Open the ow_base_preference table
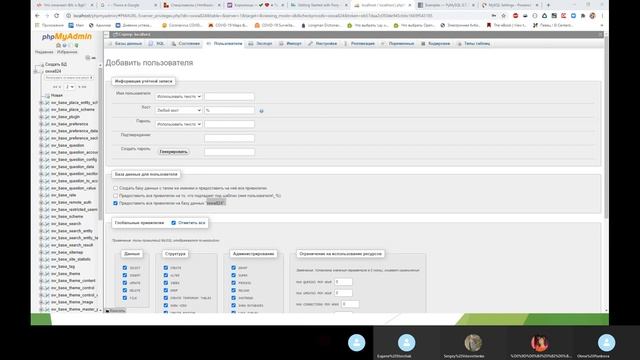Screen dimensions: 640x360 tap(69, 124)
